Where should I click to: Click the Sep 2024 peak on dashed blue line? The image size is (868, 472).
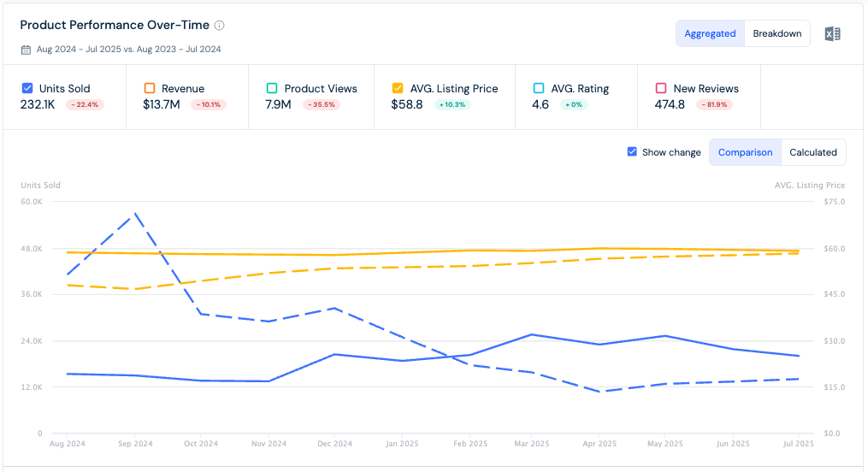[x=135, y=214]
